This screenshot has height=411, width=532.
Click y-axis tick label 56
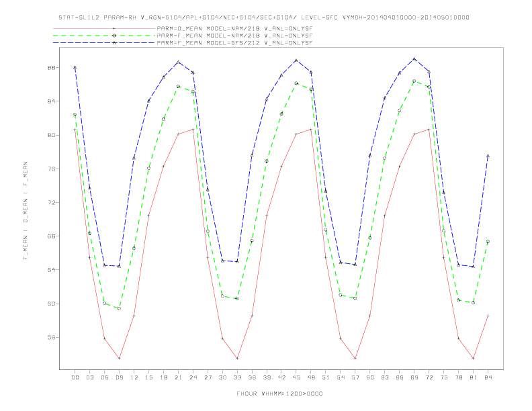pos(51,337)
